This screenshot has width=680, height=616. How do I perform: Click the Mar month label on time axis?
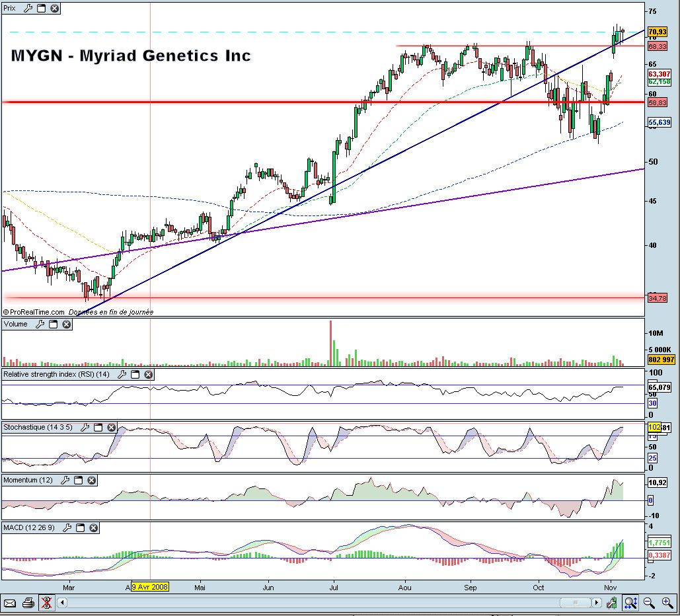(69, 588)
